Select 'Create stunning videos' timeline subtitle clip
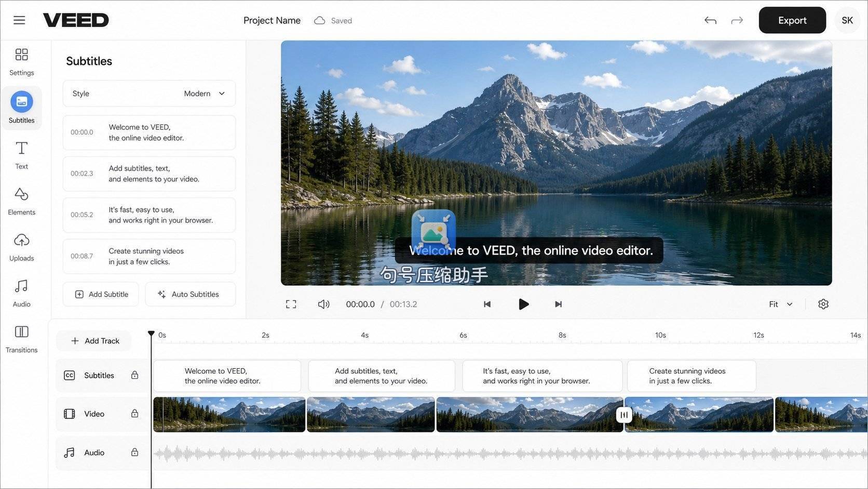This screenshot has width=868, height=489. 692,376
